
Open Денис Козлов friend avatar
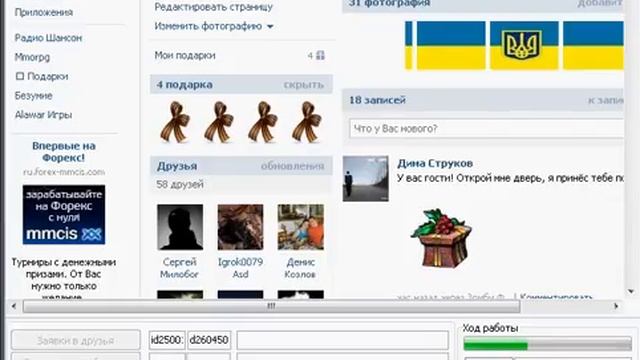(x=301, y=227)
